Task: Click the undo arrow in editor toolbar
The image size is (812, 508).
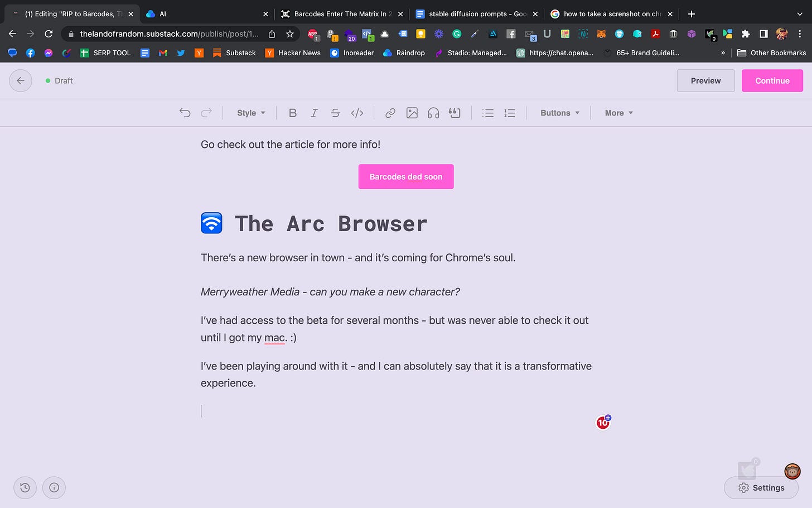Action: pos(185,113)
